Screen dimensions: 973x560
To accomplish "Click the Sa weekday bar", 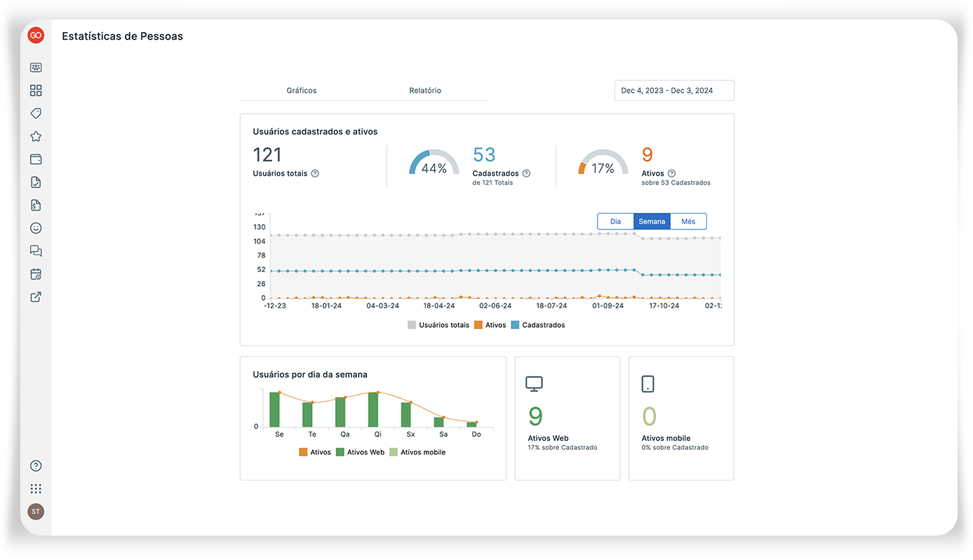I will point(439,422).
